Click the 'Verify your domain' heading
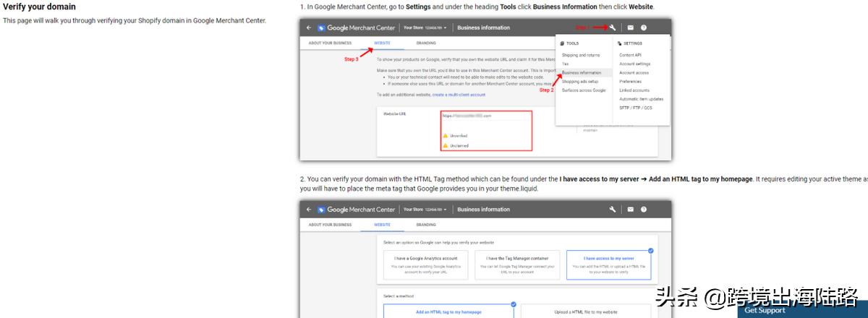Viewport: 868px width, 318px height. pos(39,7)
